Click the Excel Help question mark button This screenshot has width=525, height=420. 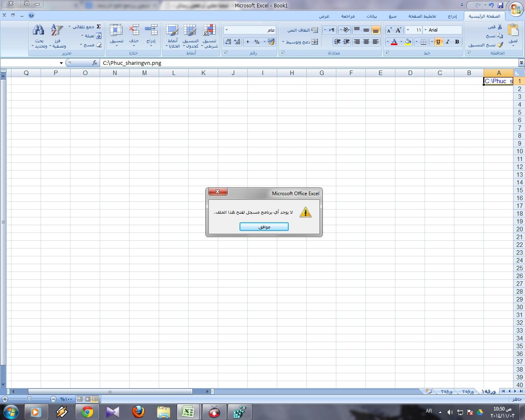[31, 15]
